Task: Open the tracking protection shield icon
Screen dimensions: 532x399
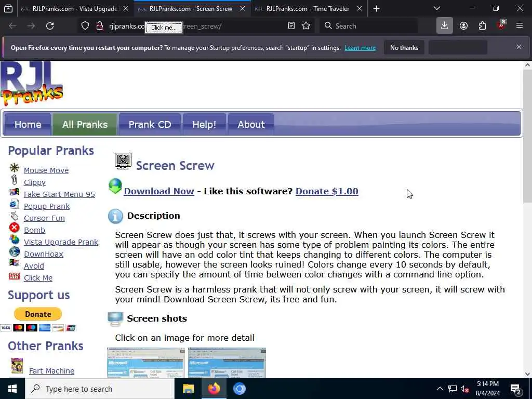Action: [85, 26]
